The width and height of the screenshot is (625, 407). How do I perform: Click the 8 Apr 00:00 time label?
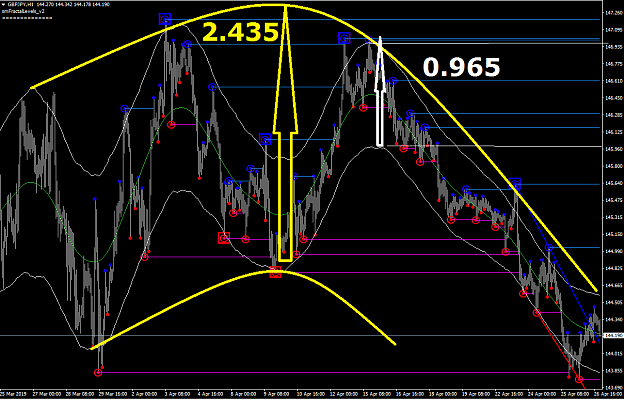(x=244, y=394)
